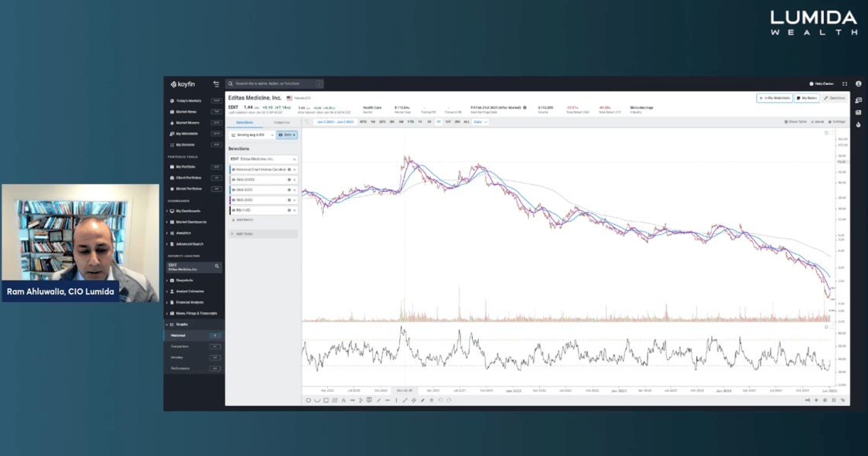
Task: Open Performance graph view
Action: [193, 369]
